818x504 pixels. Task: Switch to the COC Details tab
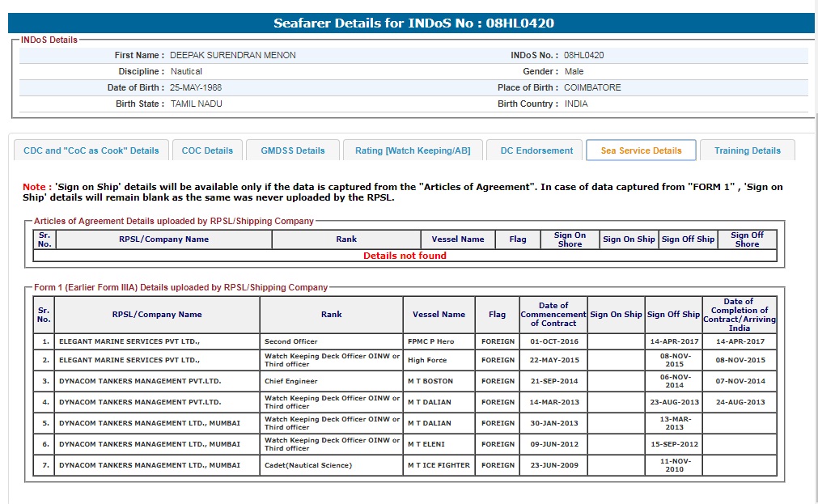[x=207, y=150]
